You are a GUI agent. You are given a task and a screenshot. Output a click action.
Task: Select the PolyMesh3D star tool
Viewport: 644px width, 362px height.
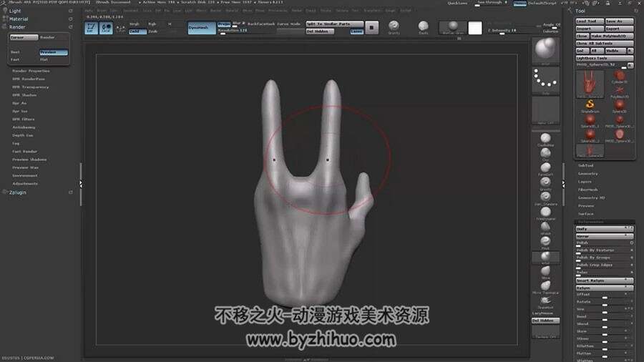pos(620,92)
